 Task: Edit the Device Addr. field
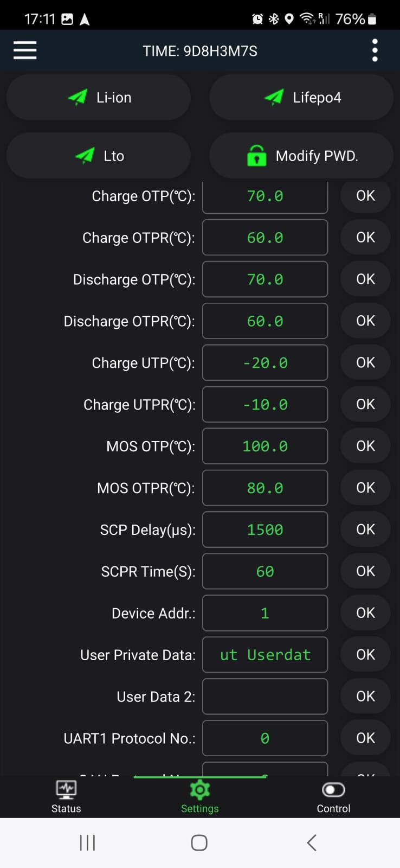(x=265, y=613)
